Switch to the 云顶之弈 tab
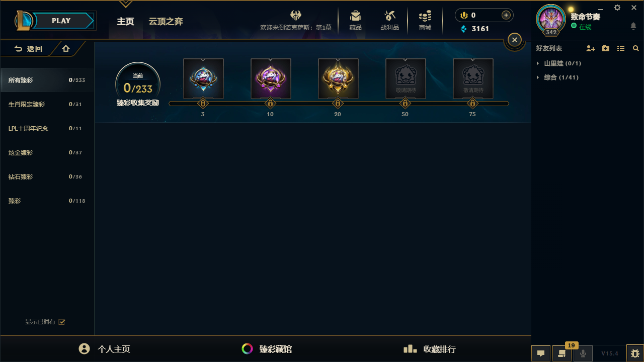 pos(166,22)
